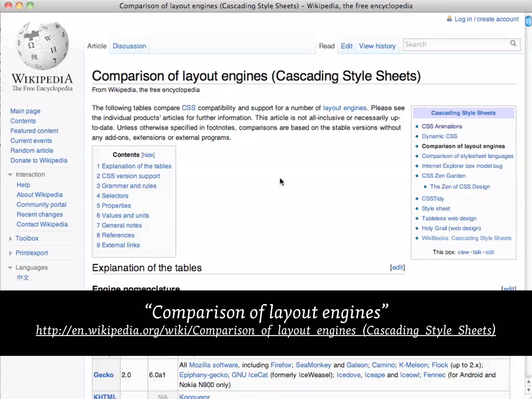Collapse the Interaction sidebar section
This screenshot has width=532, height=399.
tap(10, 175)
